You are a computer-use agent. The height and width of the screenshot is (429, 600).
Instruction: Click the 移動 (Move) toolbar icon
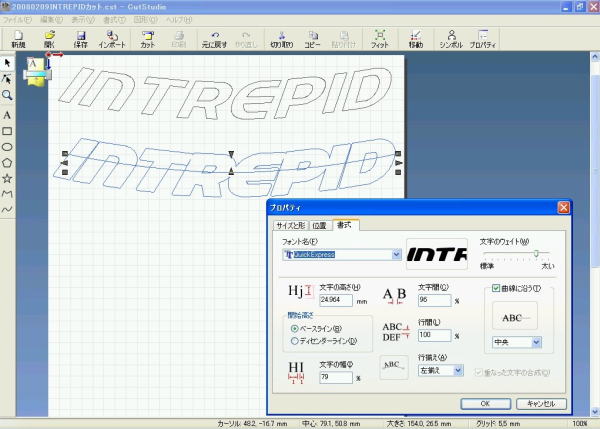pos(416,39)
